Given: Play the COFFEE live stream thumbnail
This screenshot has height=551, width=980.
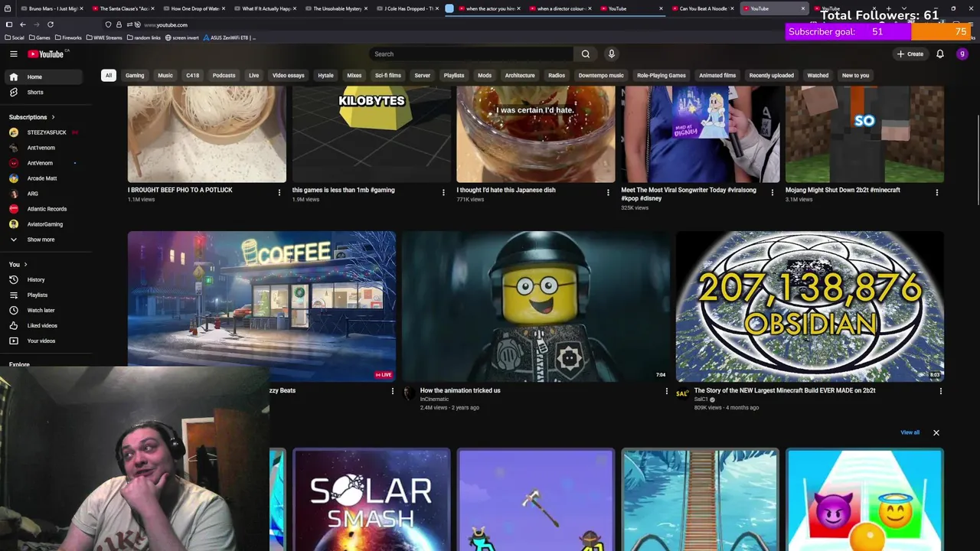Looking at the screenshot, I should point(262,306).
